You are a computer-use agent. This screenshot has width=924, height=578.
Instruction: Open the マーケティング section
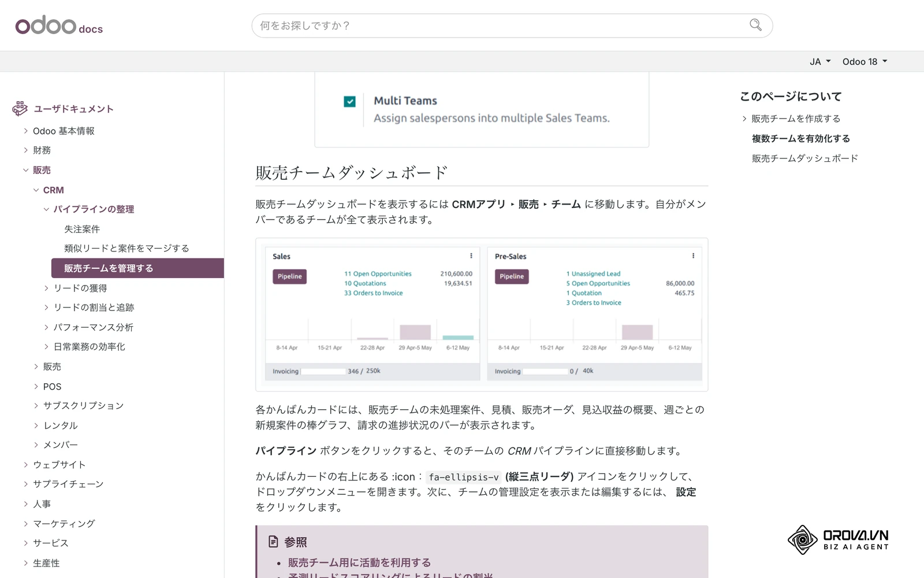(64, 524)
